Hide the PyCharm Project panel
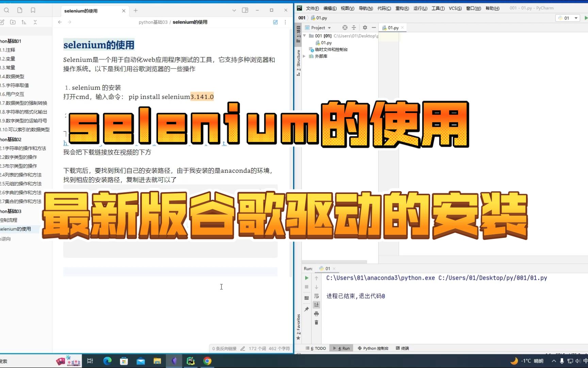588x368 pixels. coord(374,28)
